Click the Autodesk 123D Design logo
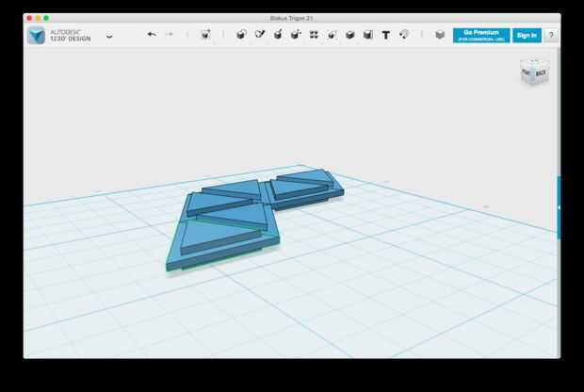 click(37, 36)
